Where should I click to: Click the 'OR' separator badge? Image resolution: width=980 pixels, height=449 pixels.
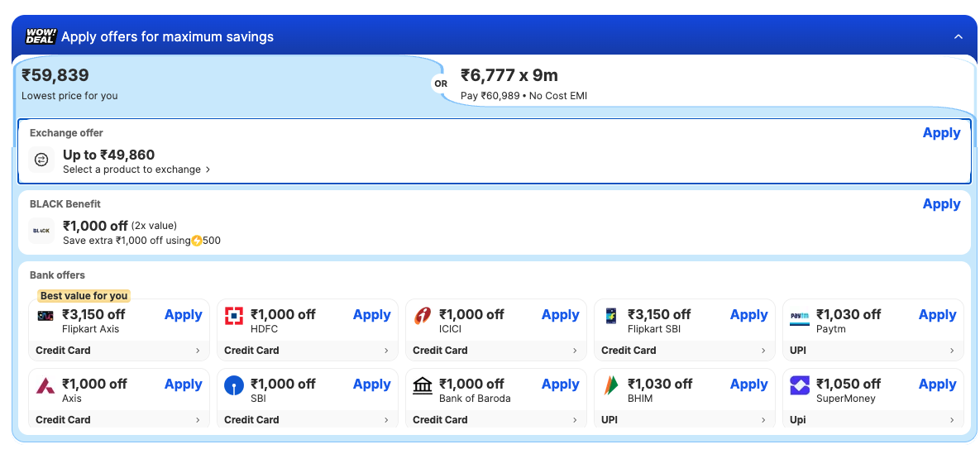pos(441,84)
